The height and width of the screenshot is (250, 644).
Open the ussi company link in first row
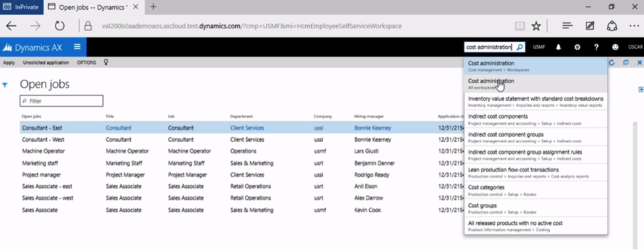click(318, 128)
